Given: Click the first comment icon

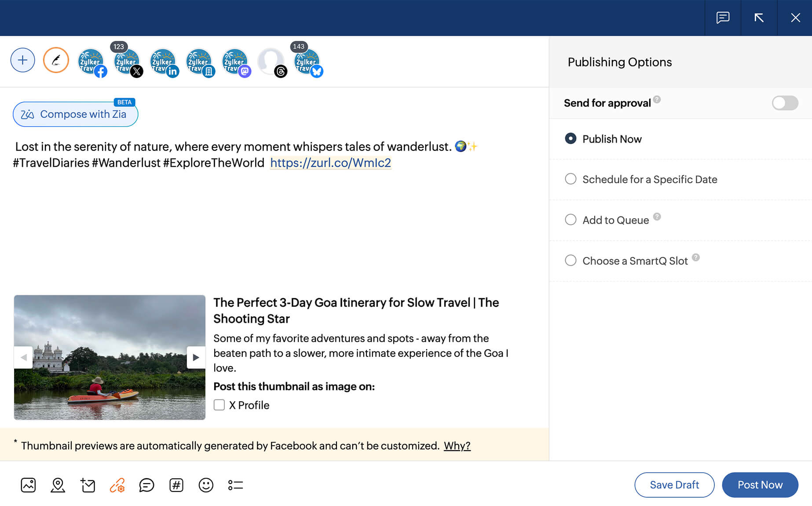Looking at the screenshot, I should 146,485.
